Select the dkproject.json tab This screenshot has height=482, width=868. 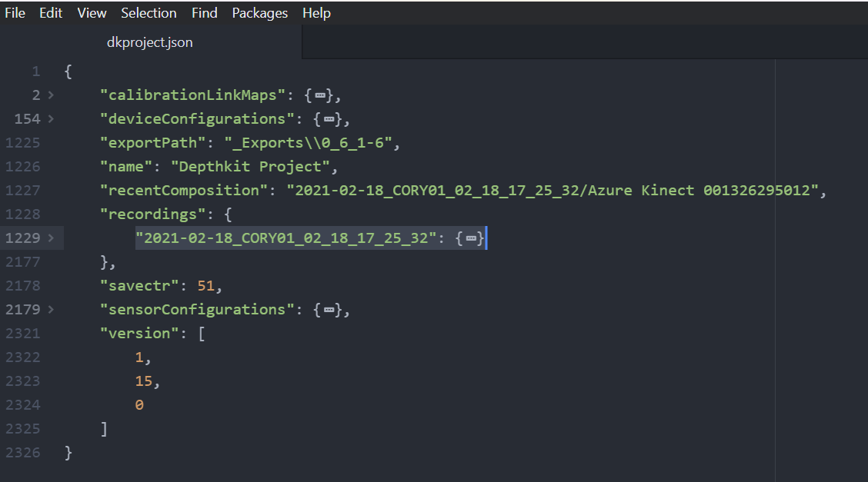[x=150, y=42]
